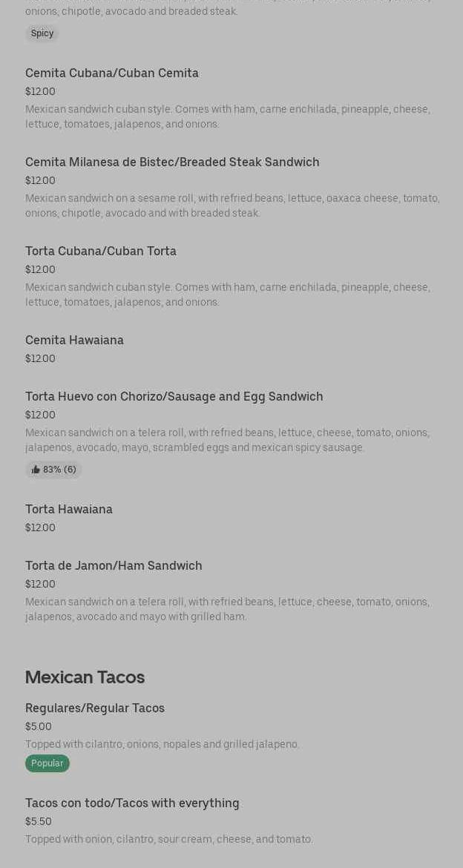Screen dimensions: 463x868
Task: Click the Torta Hawaiana $12.00 price
Action: tap(40, 527)
